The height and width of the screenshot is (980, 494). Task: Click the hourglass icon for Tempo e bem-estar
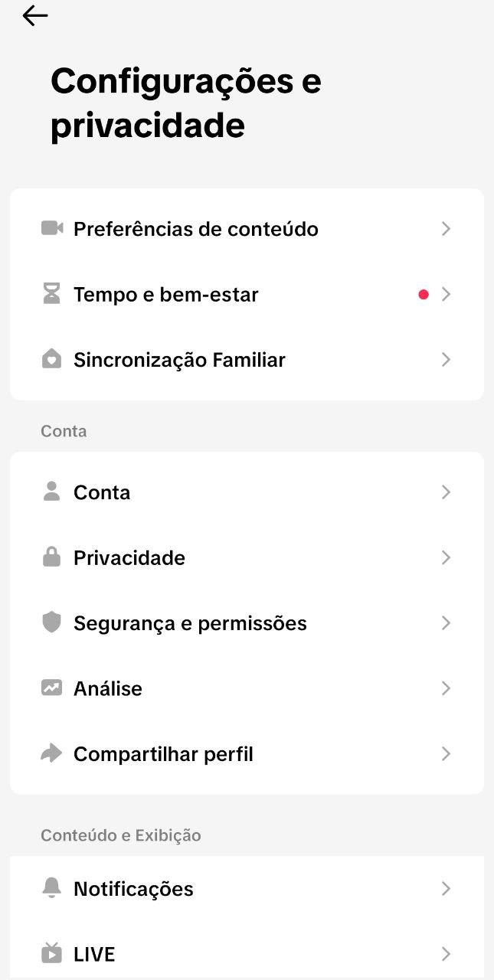pyautogui.click(x=51, y=294)
